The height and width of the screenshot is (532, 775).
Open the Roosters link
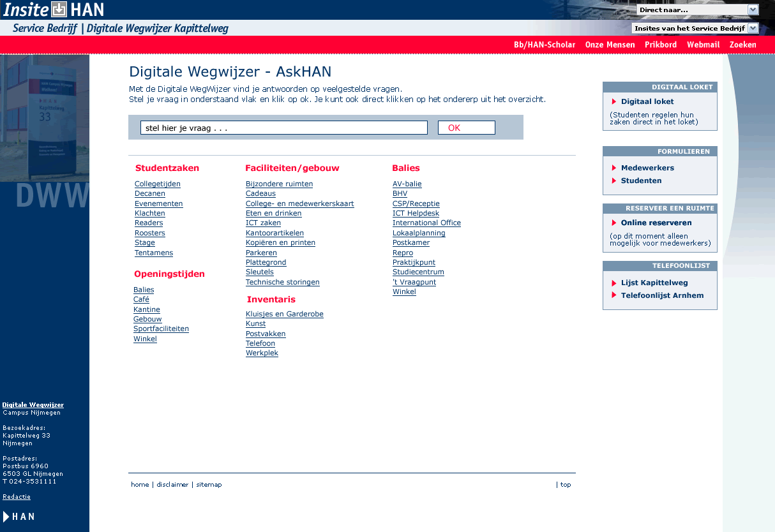pos(150,233)
